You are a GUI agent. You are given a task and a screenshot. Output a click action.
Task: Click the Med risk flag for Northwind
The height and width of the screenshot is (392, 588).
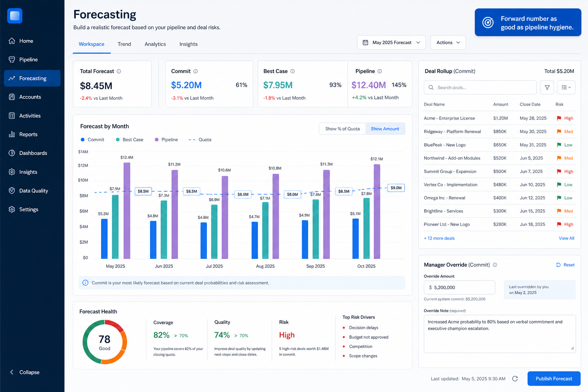coord(559,158)
